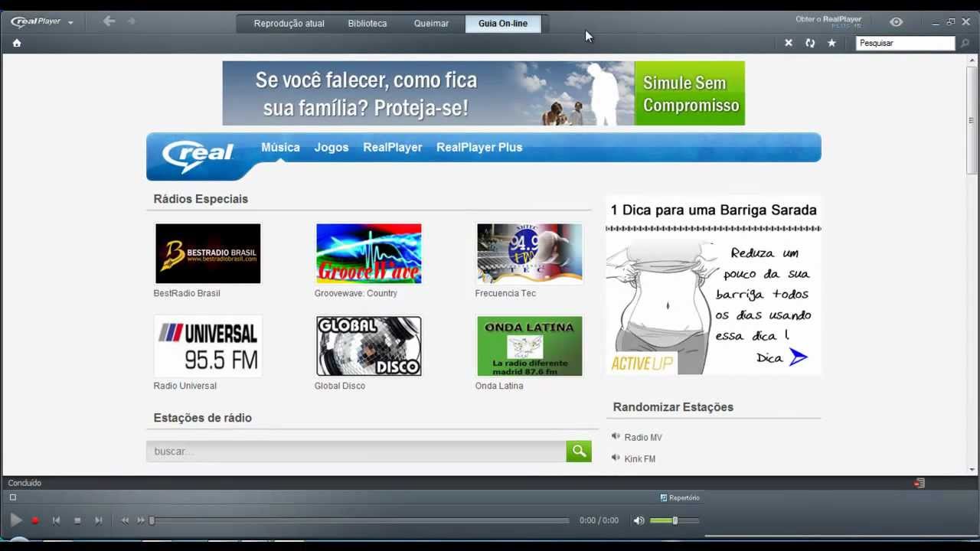Switch to Biblioteca tab

click(367, 24)
